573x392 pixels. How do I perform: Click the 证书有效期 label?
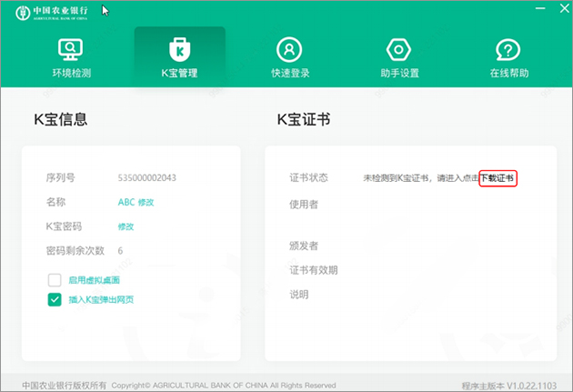(313, 270)
